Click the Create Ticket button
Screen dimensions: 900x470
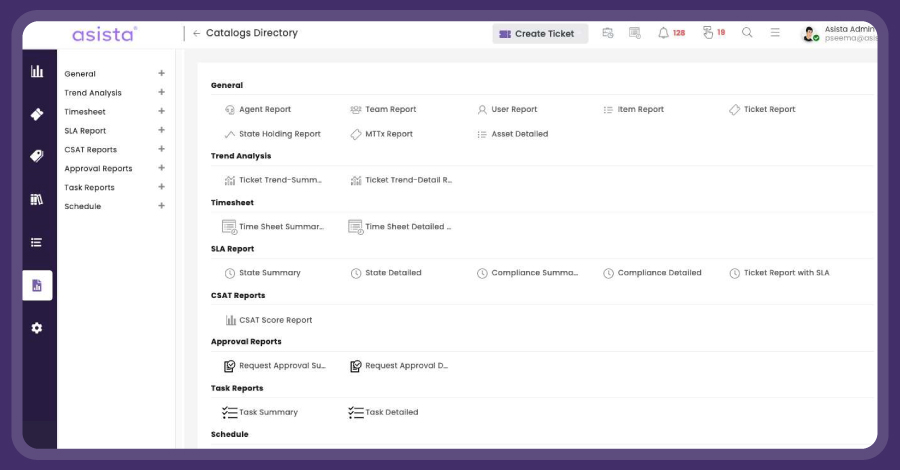[x=540, y=34]
